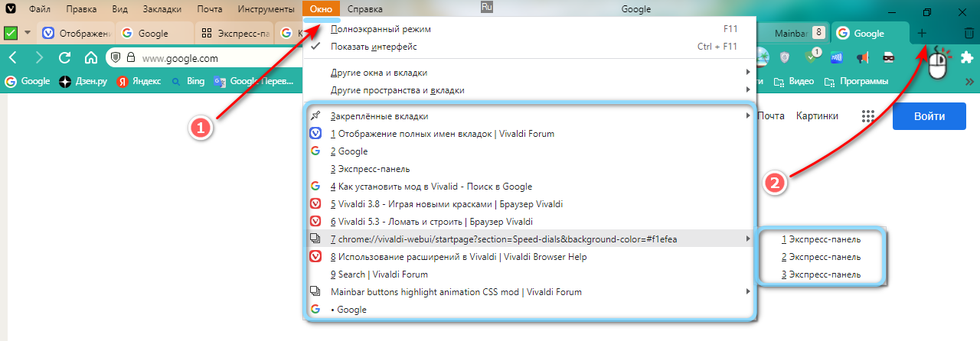This screenshot has height=341, width=980.
Task: Open the Инструменты menu
Action: point(266,10)
